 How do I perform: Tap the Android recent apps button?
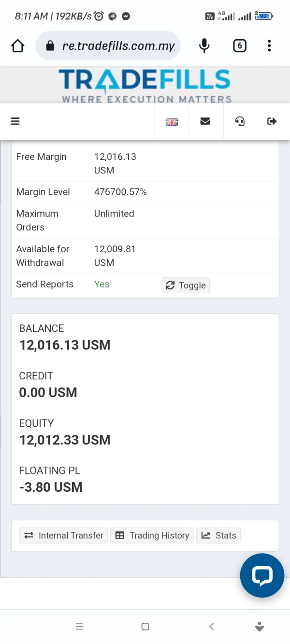pos(80,627)
